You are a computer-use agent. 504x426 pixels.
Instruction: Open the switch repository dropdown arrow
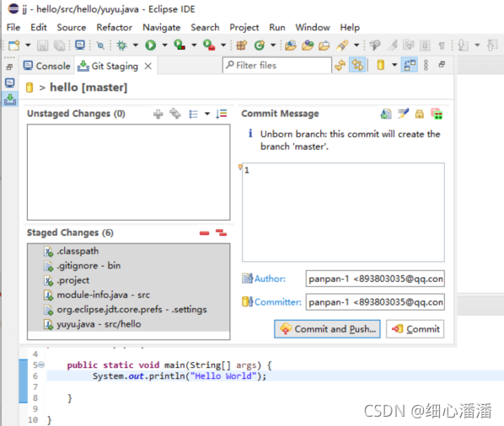394,65
